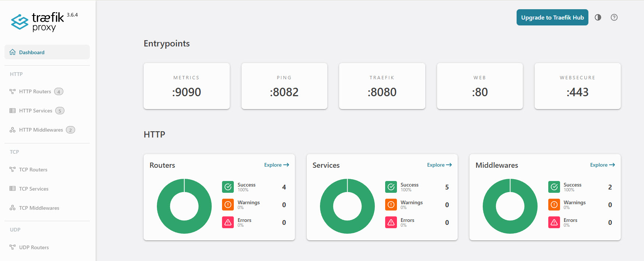Explore the Middlewares card
The width and height of the screenshot is (644, 261).
[602, 165]
